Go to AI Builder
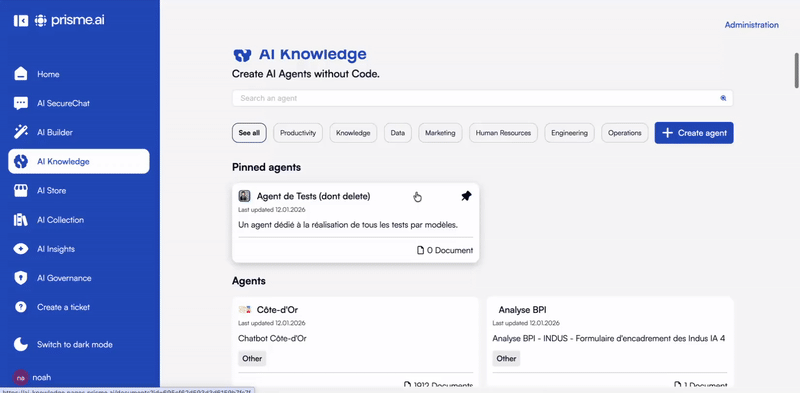This screenshot has height=393, width=800. [x=79, y=132]
